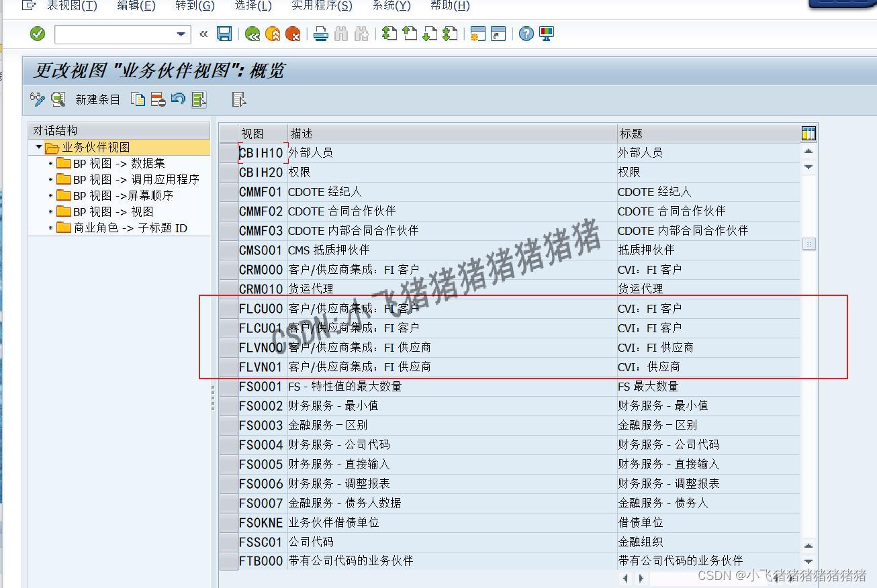Viewport: 877px width, 588px height.
Task: Open the command field dropdown arrow
Action: (181, 34)
